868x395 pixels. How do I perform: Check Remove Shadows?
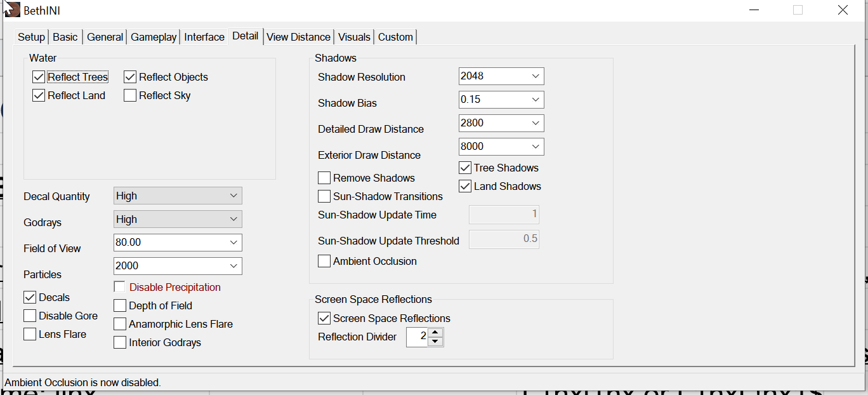point(324,178)
